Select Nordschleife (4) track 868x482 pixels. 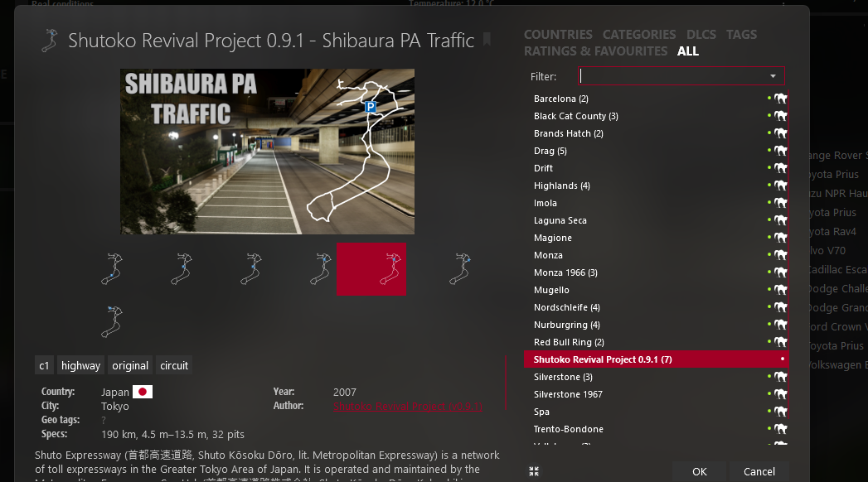[656, 307]
